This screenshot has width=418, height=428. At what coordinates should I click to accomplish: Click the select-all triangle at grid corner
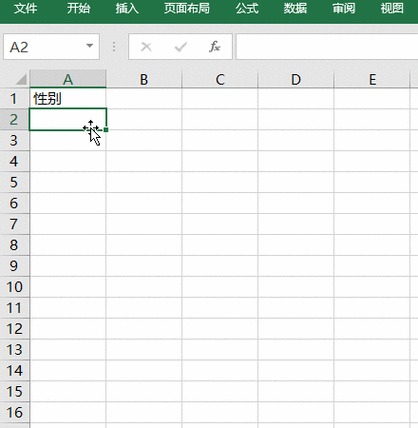click(x=21, y=79)
